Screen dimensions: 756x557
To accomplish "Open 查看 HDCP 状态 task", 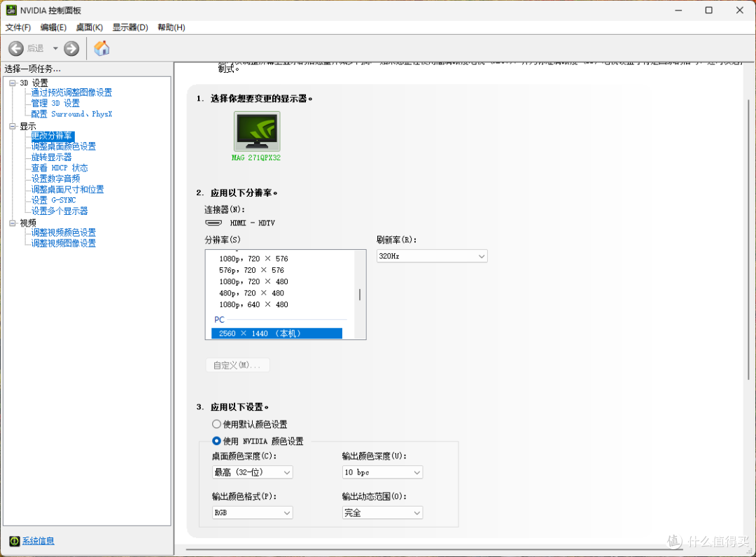I will 59,168.
